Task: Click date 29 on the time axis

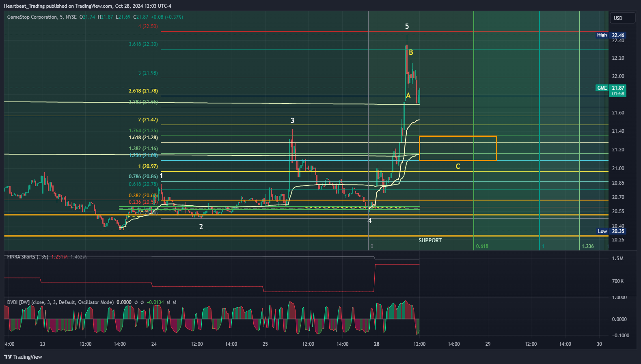Action: [488, 344]
